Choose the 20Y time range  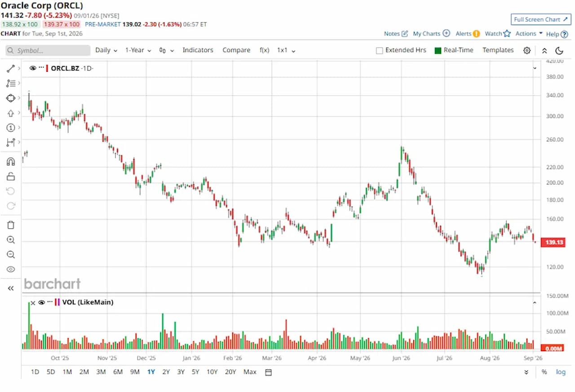[230, 372]
